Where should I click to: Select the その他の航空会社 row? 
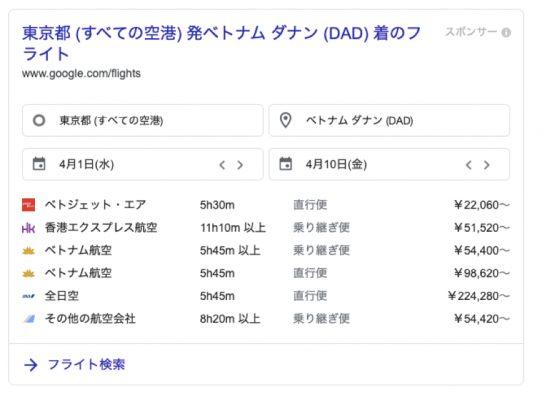(x=266, y=319)
